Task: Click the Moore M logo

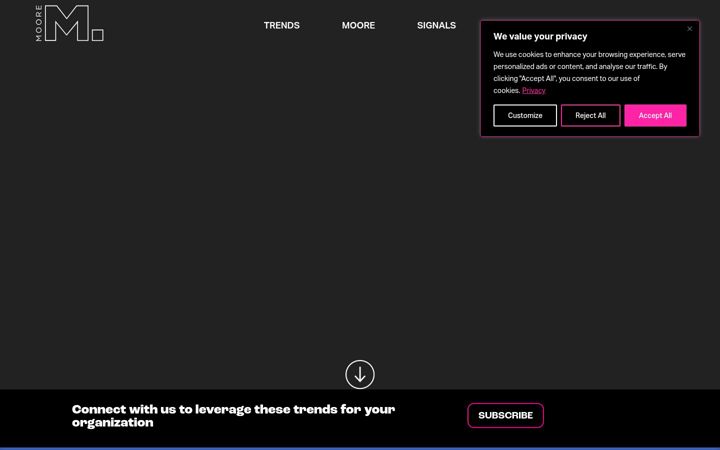Action: click(x=70, y=23)
